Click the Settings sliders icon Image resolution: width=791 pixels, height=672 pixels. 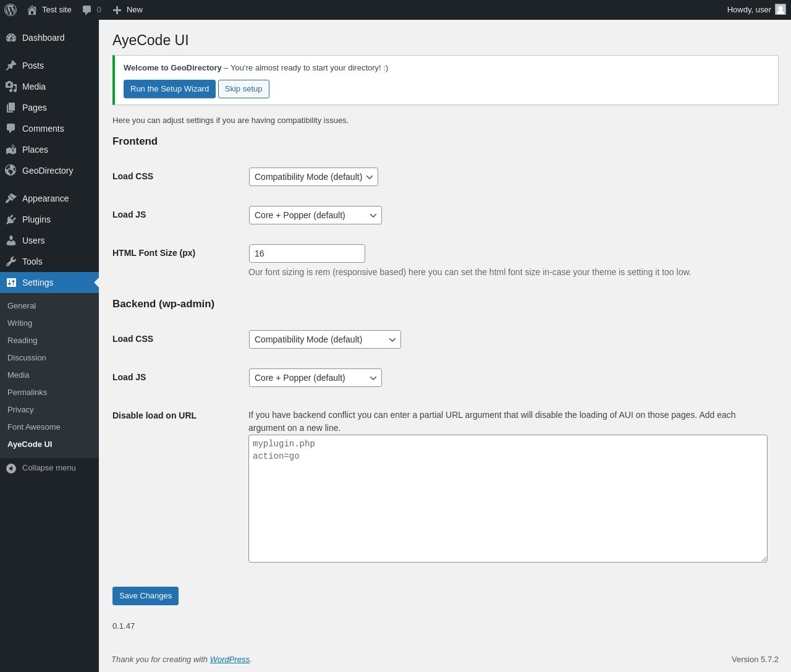11,283
